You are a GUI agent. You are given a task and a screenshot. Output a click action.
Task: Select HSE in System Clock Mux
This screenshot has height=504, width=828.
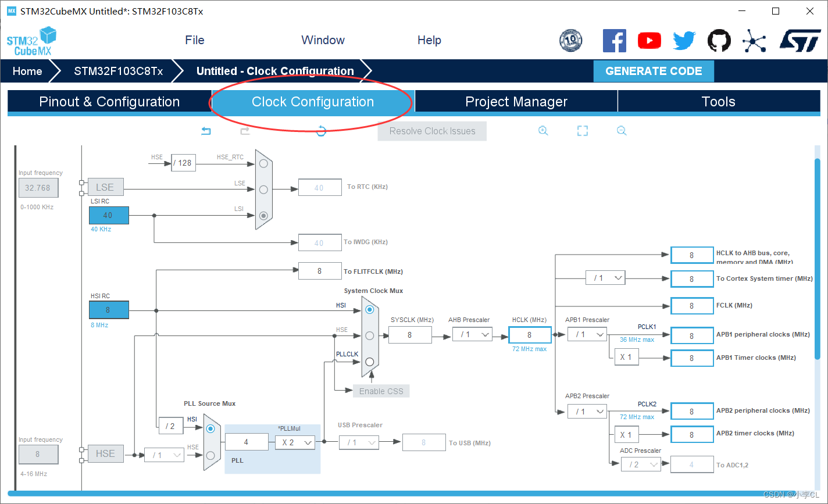(x=369, y=335)
